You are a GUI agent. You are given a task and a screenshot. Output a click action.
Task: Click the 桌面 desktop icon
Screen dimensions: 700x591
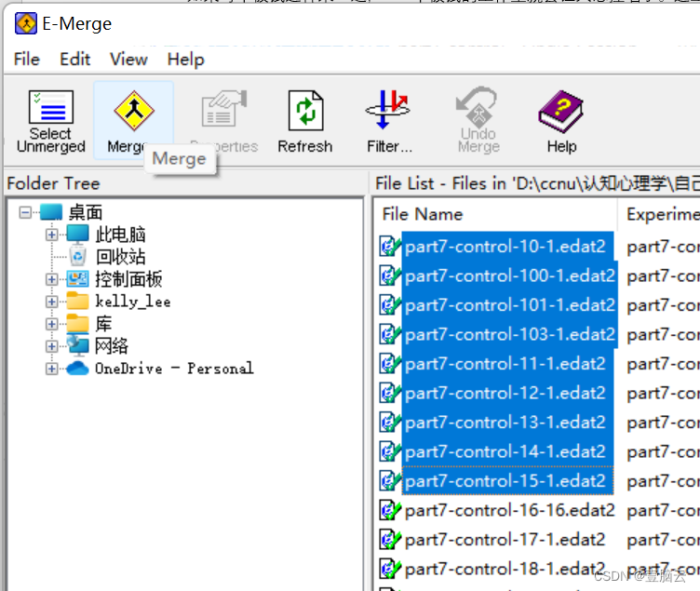pyautogui.click(x=51, y=211)
